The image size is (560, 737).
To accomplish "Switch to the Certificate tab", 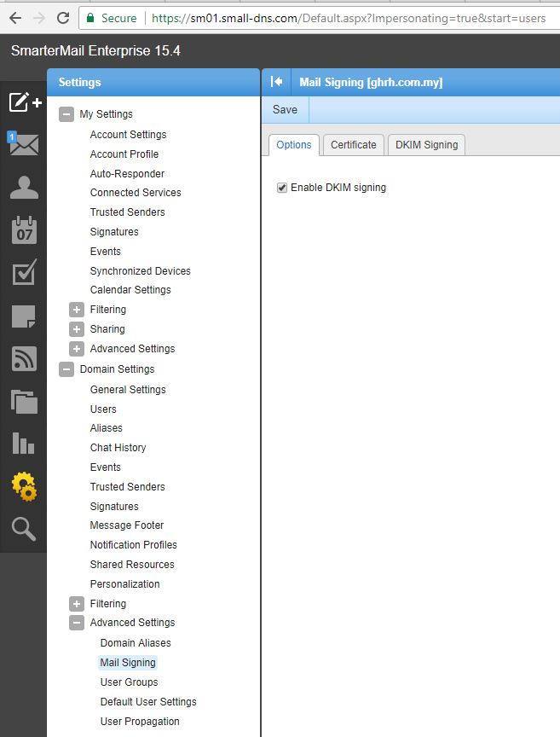I will coord(353,145).
